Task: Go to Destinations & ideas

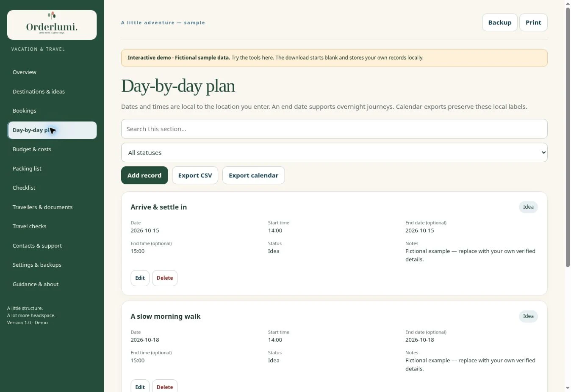Action: [x=52, y=91]
